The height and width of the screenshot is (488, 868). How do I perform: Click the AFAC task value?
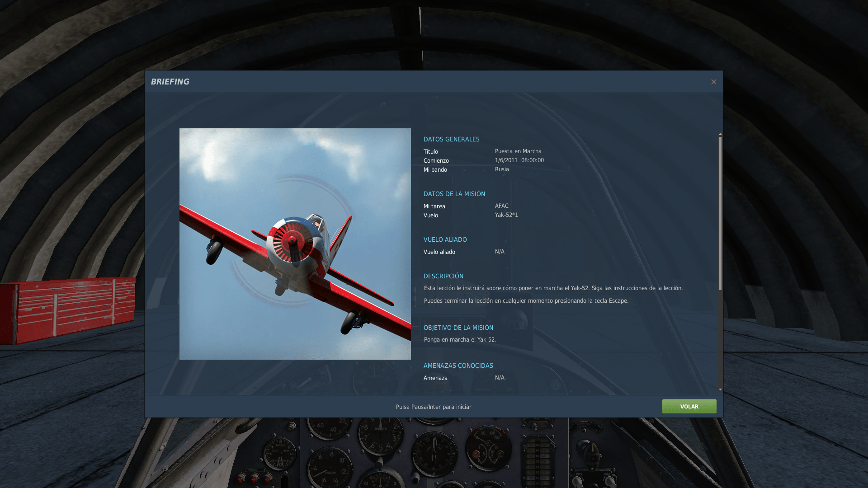click(501, 206)
